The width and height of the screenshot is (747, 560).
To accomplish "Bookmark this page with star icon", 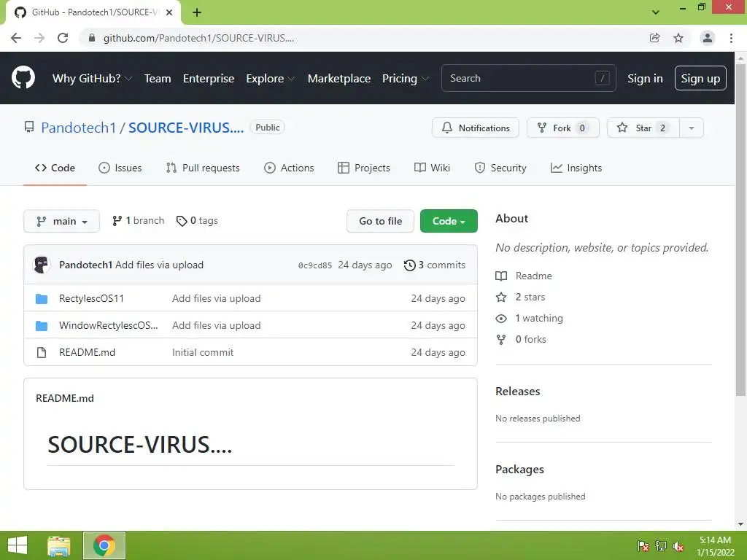I will click(678, 38).
